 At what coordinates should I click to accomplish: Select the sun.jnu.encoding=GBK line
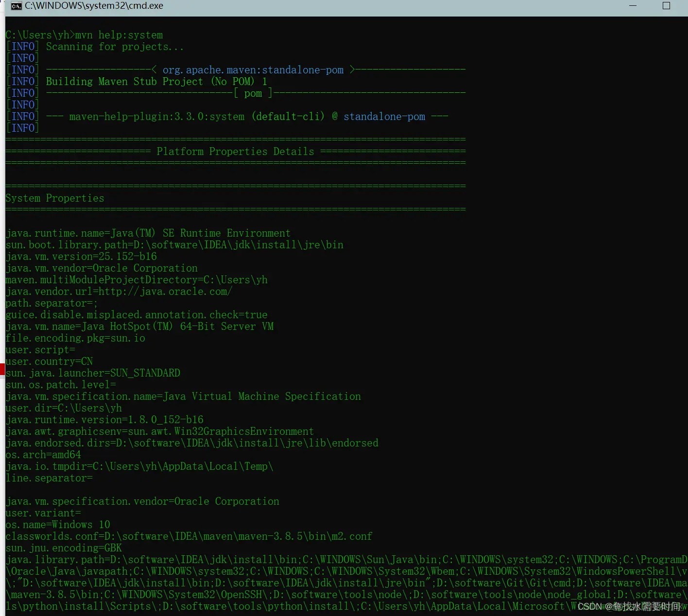(x=64, y=548)
